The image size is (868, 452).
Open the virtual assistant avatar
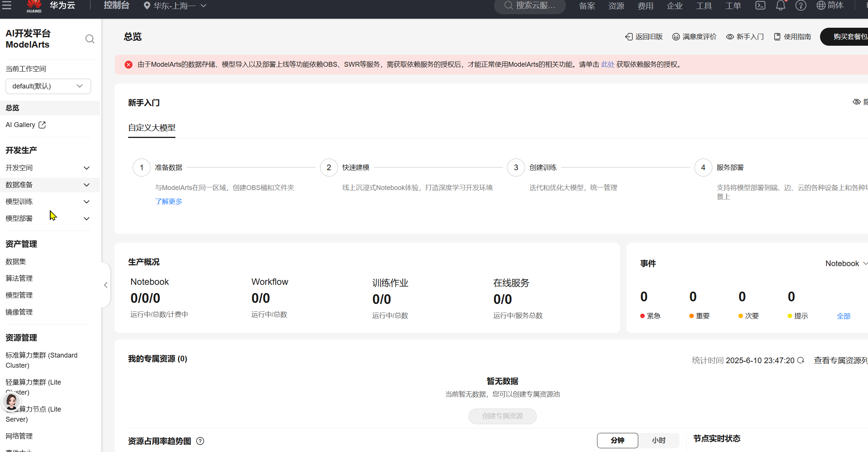pos(12,402)
